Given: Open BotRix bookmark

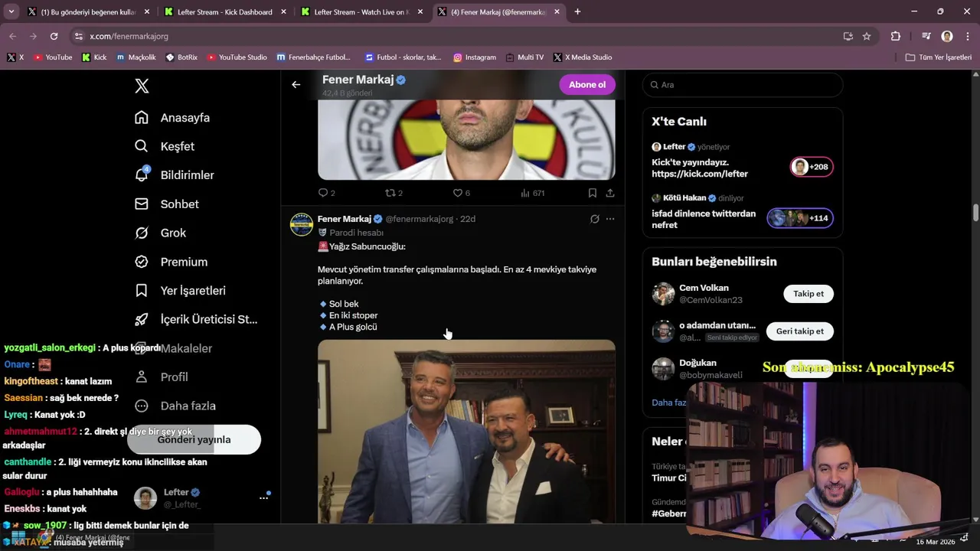Looking at the screenshot, I should (x=181, y=57).
